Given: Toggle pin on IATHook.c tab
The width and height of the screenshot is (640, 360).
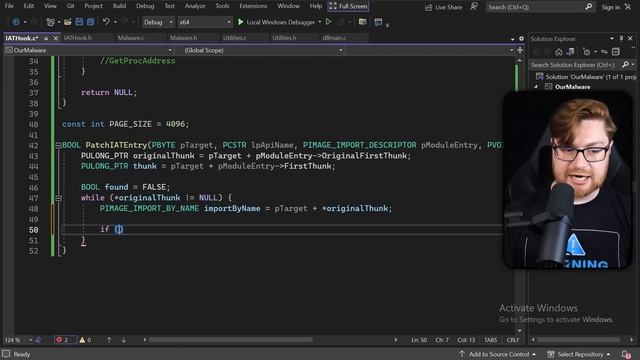Looking at the screenshot, I should coord(46,38).
